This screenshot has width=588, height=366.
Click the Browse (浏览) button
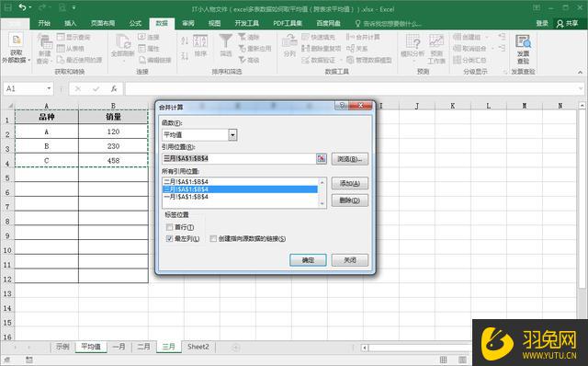[x=349, y=159]
